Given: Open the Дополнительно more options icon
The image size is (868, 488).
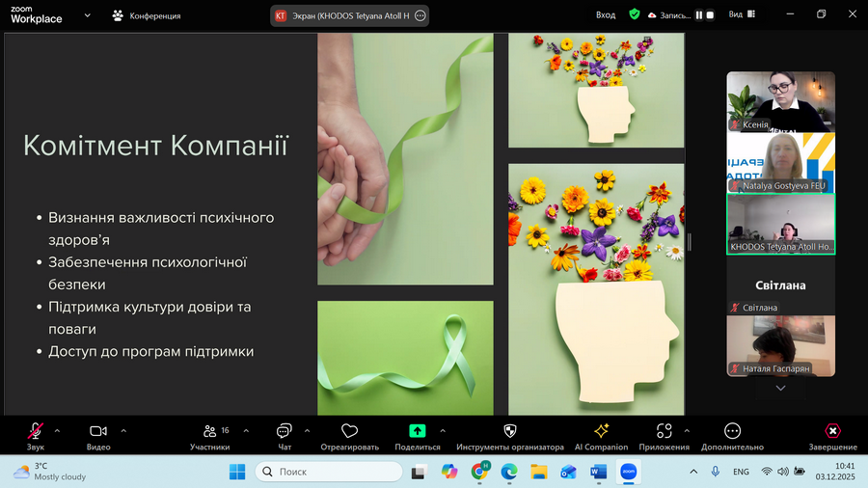Looking at the screenshot, I should (732, 430).
